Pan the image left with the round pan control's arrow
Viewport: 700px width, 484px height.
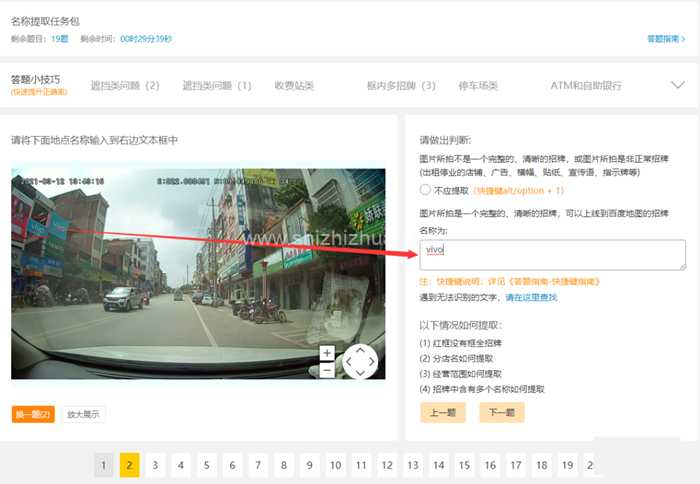(349, 362)
